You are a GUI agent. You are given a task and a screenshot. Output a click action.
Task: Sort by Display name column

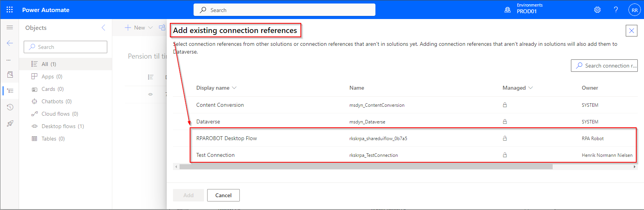(x=216, y=88)
